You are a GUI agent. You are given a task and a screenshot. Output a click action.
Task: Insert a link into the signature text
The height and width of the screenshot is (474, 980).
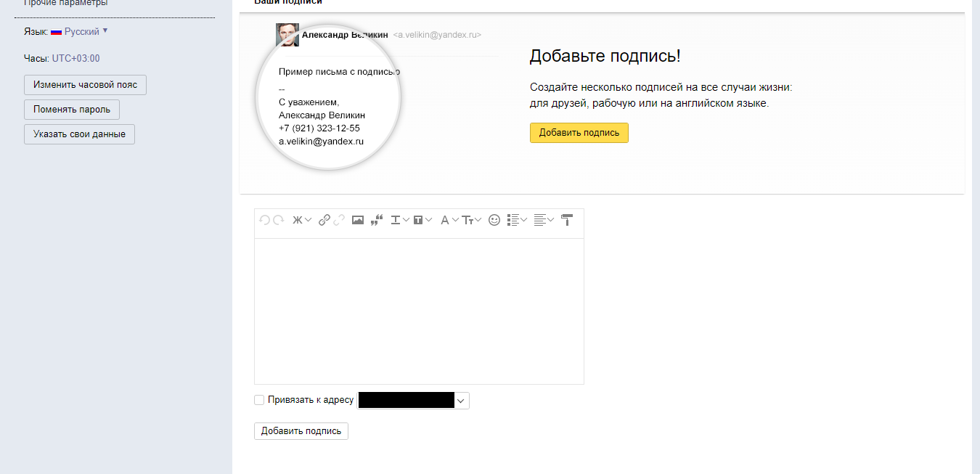tap(324, 219)
